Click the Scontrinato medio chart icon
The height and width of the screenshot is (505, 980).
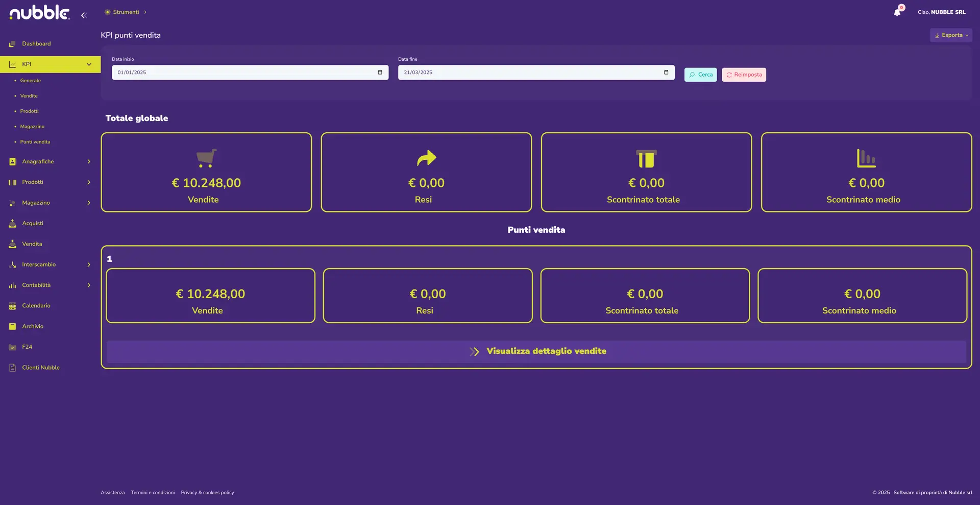866,158
